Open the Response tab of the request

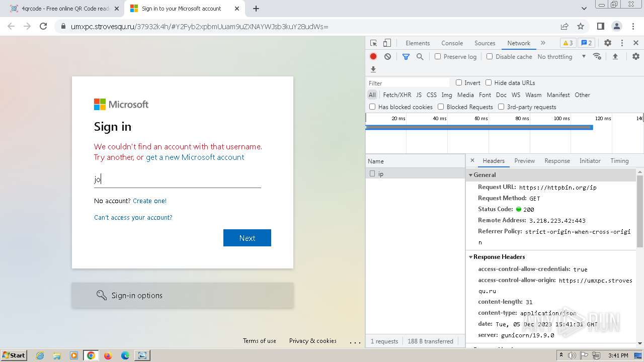[557, 161]
